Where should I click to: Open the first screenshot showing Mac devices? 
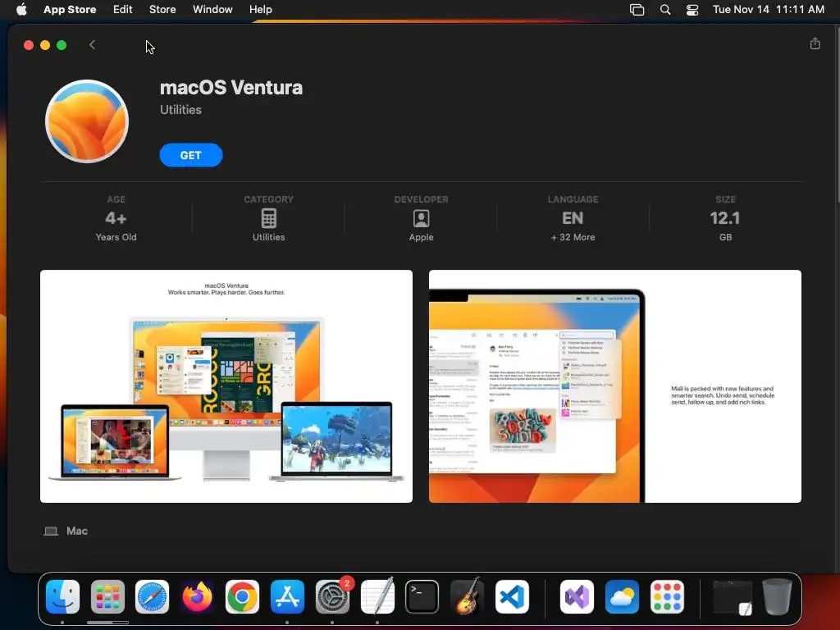226,386
